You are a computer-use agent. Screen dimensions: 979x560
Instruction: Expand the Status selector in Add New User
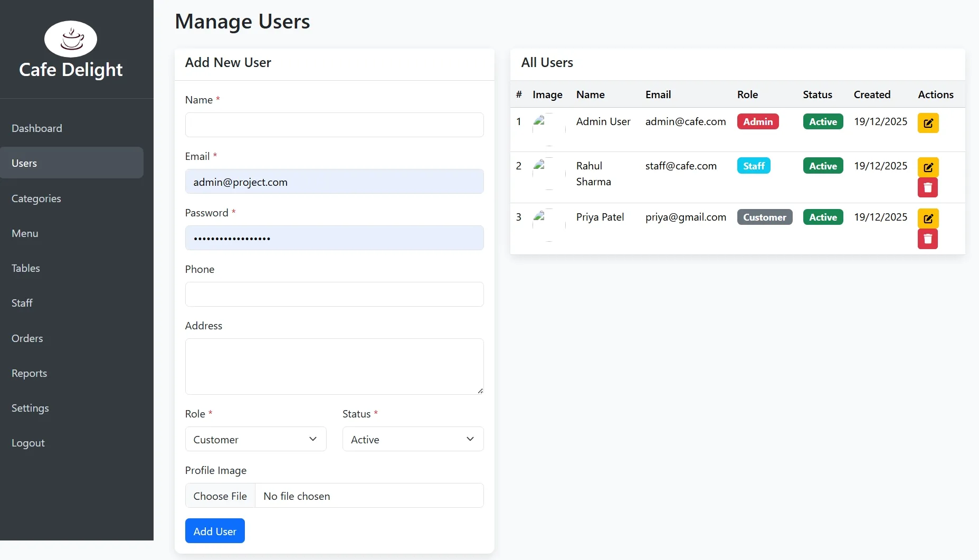(412, 439)
